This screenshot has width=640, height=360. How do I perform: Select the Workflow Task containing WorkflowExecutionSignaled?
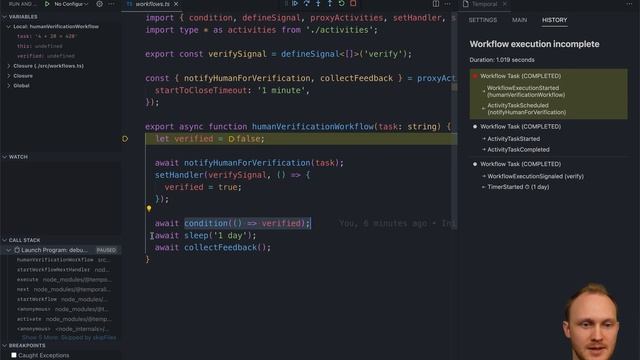(520, 164)
